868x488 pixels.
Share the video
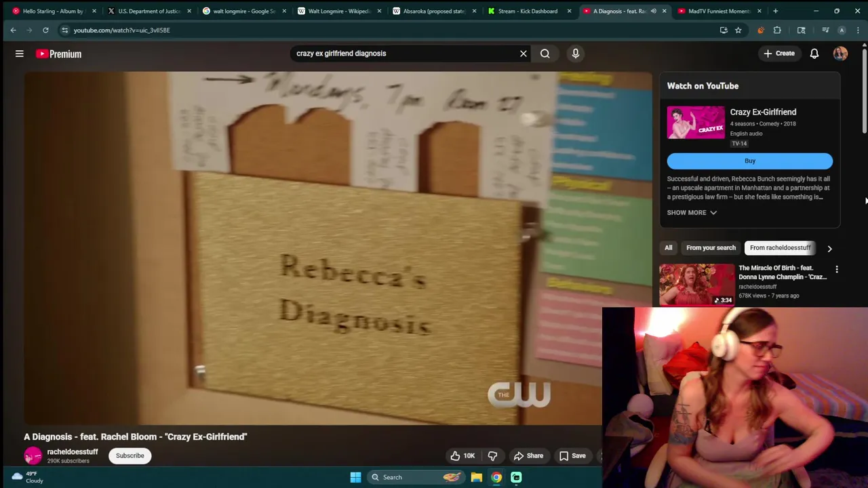(528, 456)
